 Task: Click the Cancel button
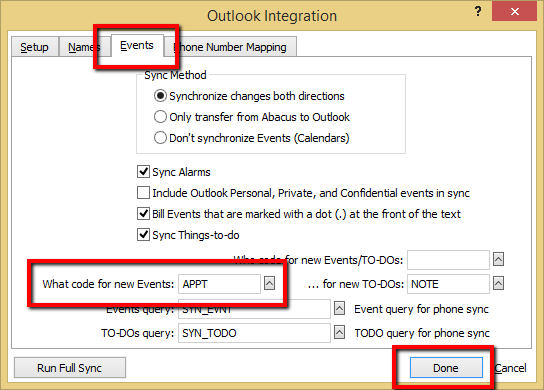click(510, 368)
